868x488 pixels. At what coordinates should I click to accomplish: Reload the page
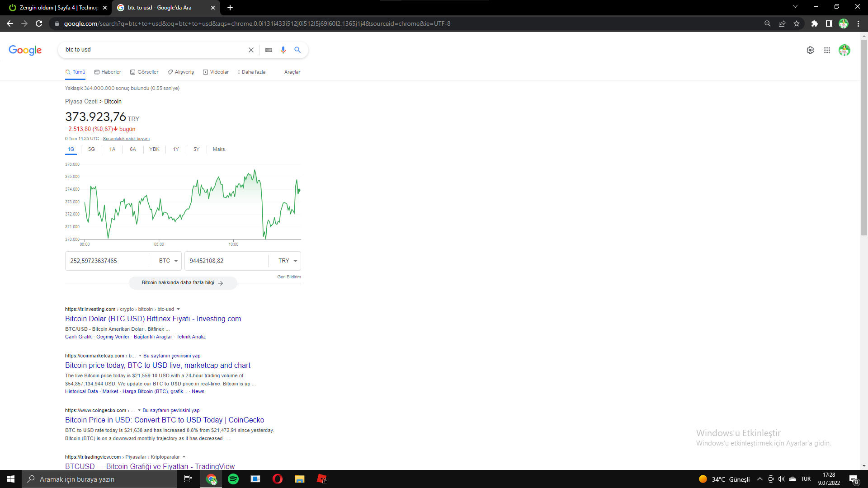(39, 23)
